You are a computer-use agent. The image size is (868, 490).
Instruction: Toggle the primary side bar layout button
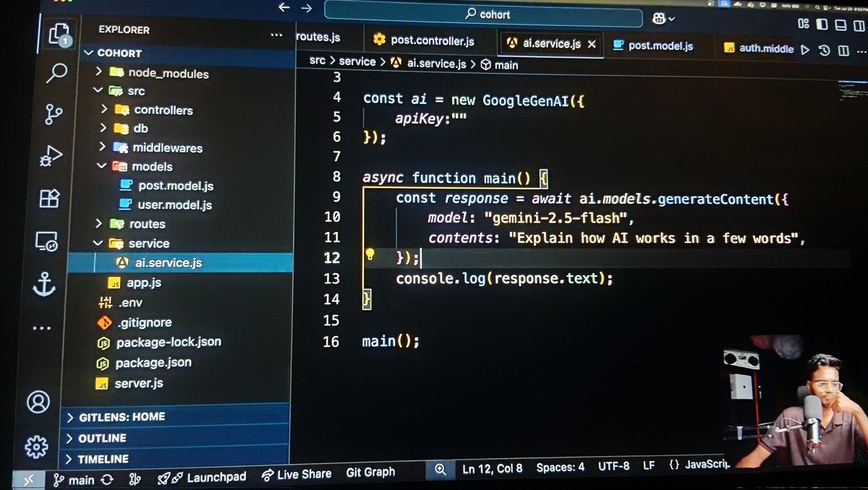[x=823, y=23]
